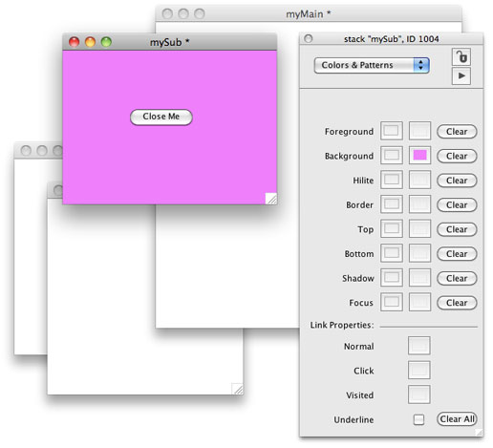
Task: Open Shadow pattern chooser icon
Action: tap(392, 277)
